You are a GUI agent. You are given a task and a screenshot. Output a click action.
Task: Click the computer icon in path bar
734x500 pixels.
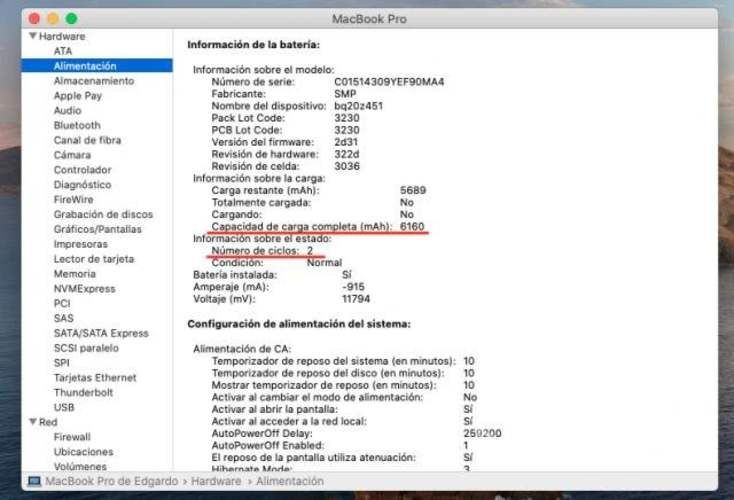point(34,481)
